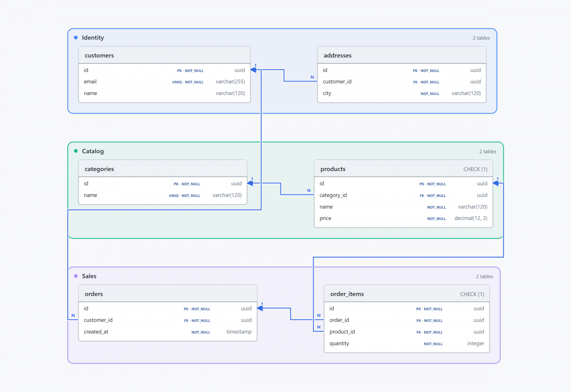This screenshot has height=392, width=571.
Task: Click the created_at field name in orders
Action: point(96,332)
